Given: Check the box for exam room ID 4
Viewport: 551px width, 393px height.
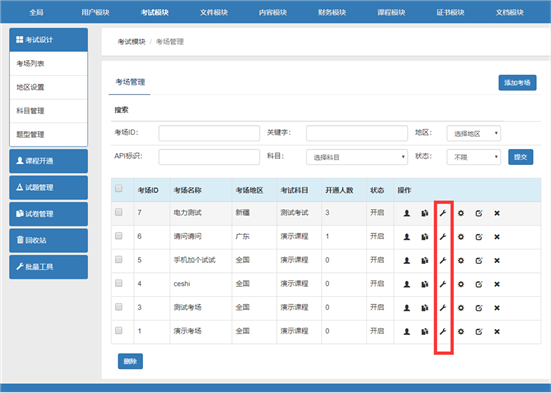Looking at the screenshot, I should [x=119, y=283].
